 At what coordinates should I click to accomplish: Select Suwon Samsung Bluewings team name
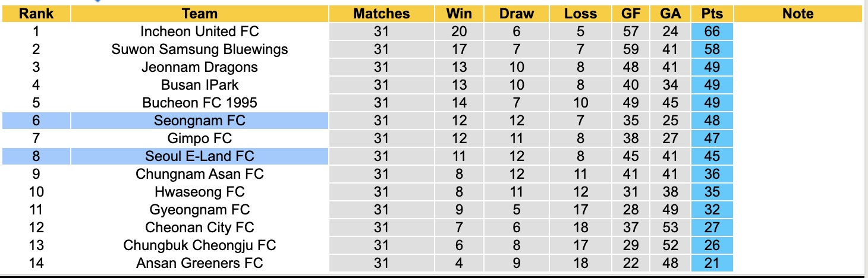(x=199, y=49)
